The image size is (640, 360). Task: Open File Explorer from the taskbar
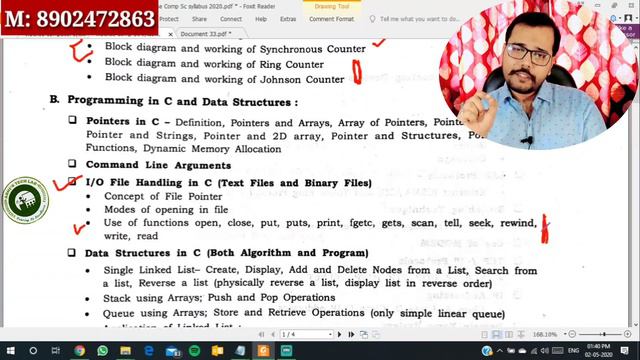pyautogui.click(x=125, y=351)
